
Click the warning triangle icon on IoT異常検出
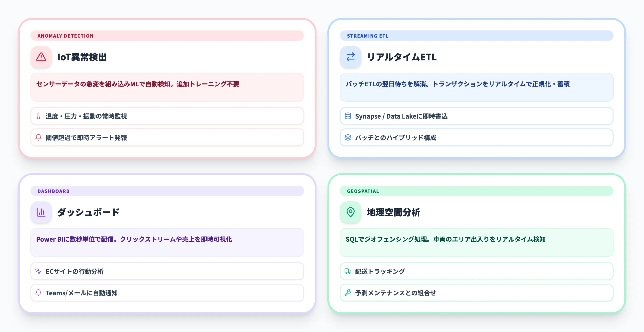click(x=41, y=57)
